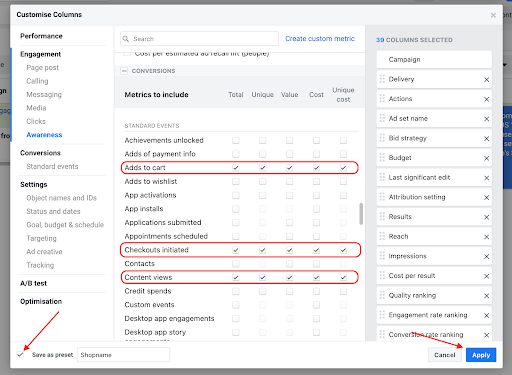The width and height of the screenshot is (512, 375).
Task: Uncheck Adds to cart Unique cost
Action: coord(343,168)
